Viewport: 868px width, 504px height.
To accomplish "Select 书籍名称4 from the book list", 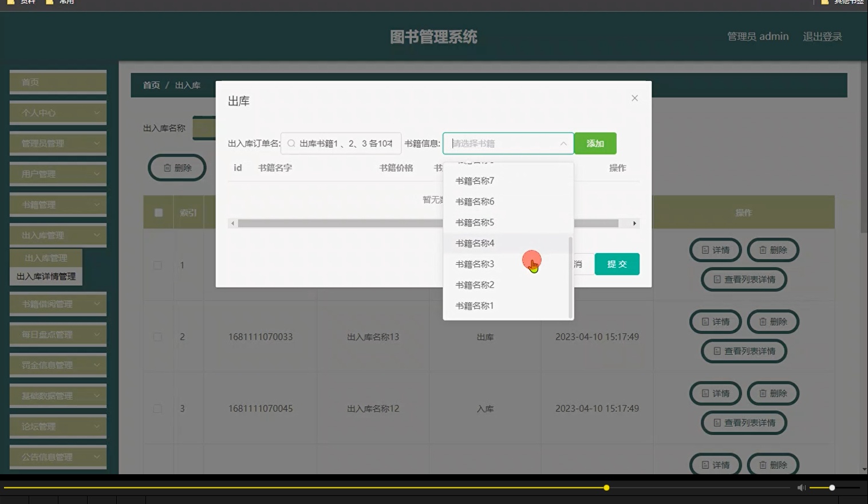I will 474,243.
